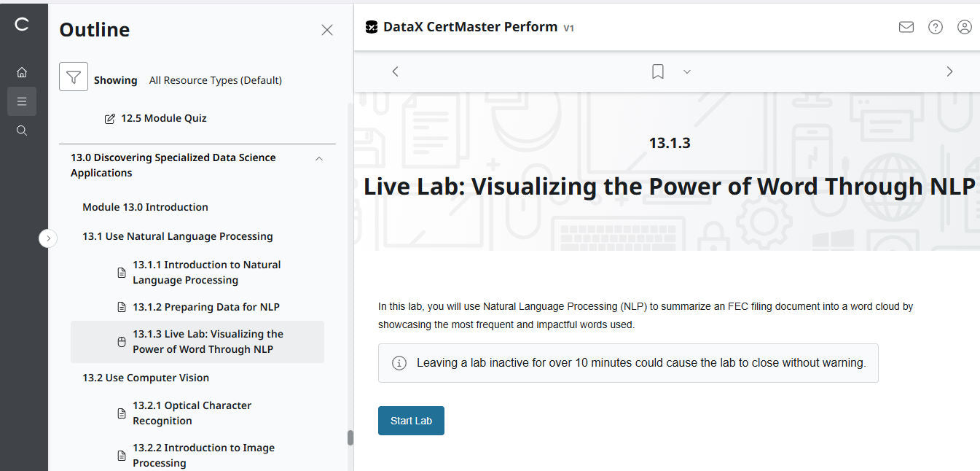Bookmark this page using the bookmark icon
Screen dimensions: 980x471
(657, 71)
